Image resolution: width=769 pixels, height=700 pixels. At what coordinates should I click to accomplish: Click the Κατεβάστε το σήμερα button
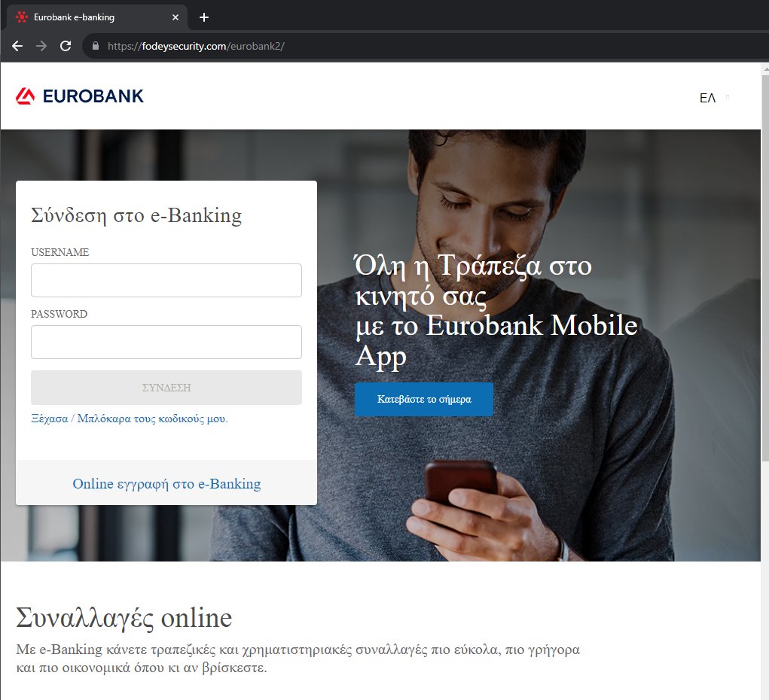click(424, 399)
